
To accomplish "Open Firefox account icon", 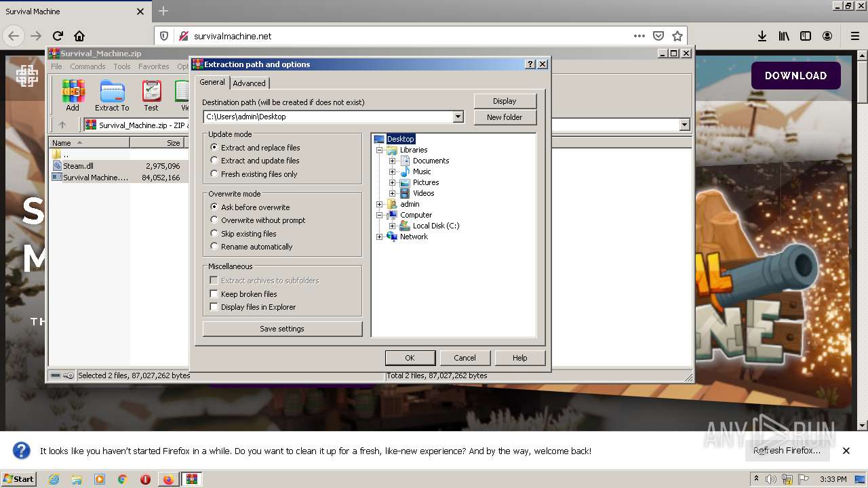I will [x=827, y=36].
